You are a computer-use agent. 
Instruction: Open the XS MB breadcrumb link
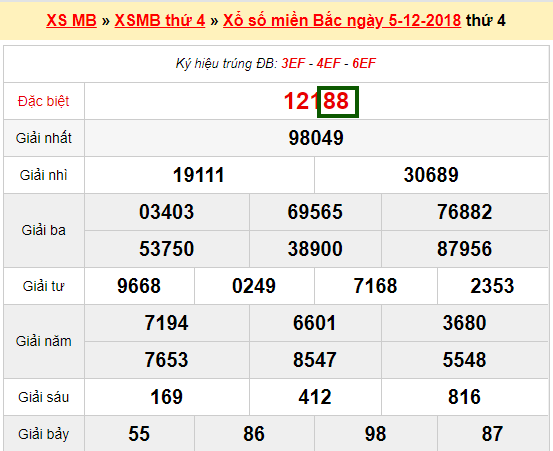71,20
